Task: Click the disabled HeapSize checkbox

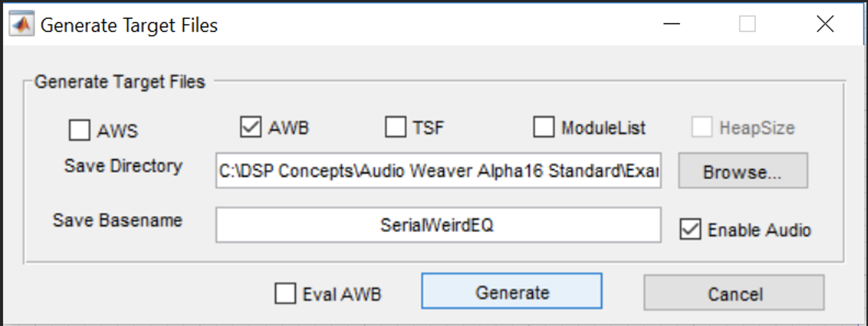Action: [x=702, y=127]
